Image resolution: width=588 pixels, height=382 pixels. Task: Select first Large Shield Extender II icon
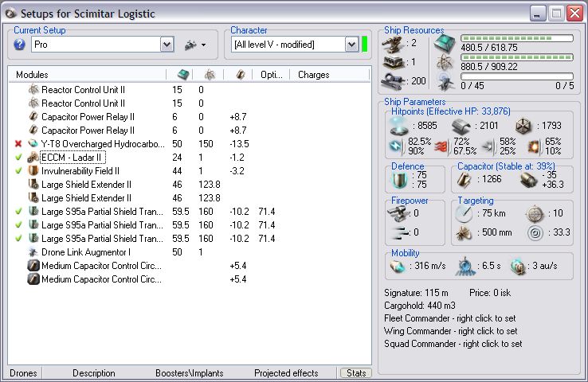pos(33,185)
